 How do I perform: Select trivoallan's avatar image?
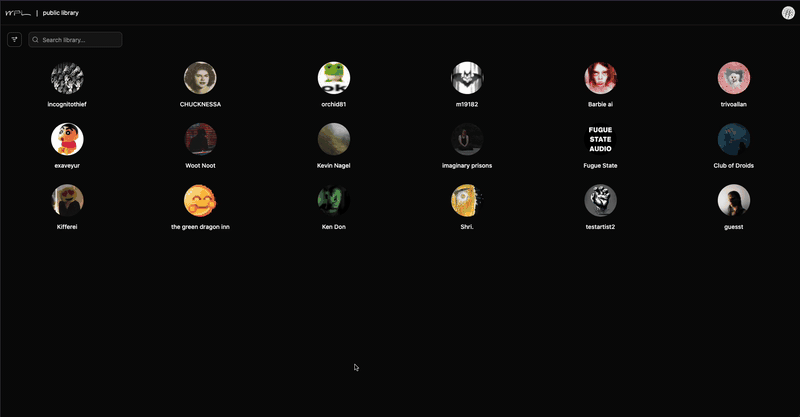coord(734,78)
